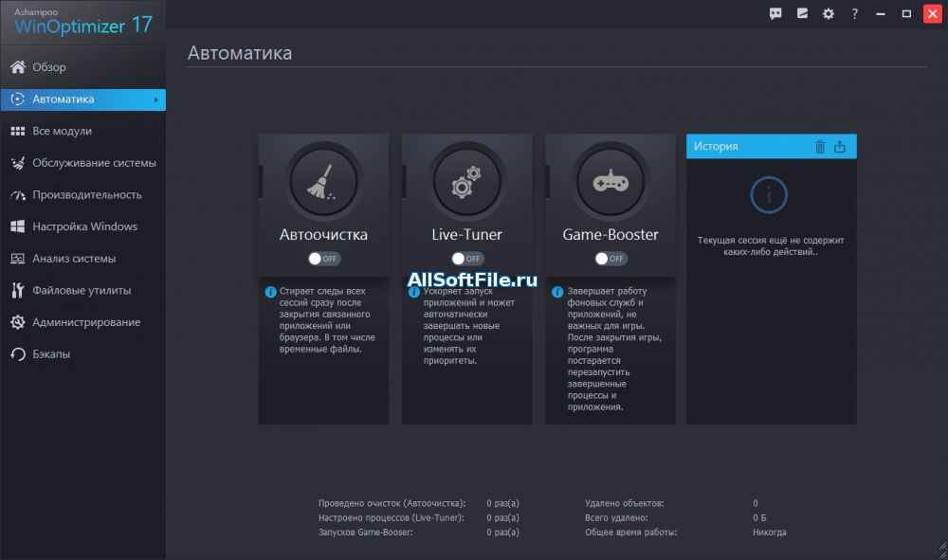Click the Game-Booster gamepad icon
The width and height of the screenshot is (948, 560).
coord(610,181)
